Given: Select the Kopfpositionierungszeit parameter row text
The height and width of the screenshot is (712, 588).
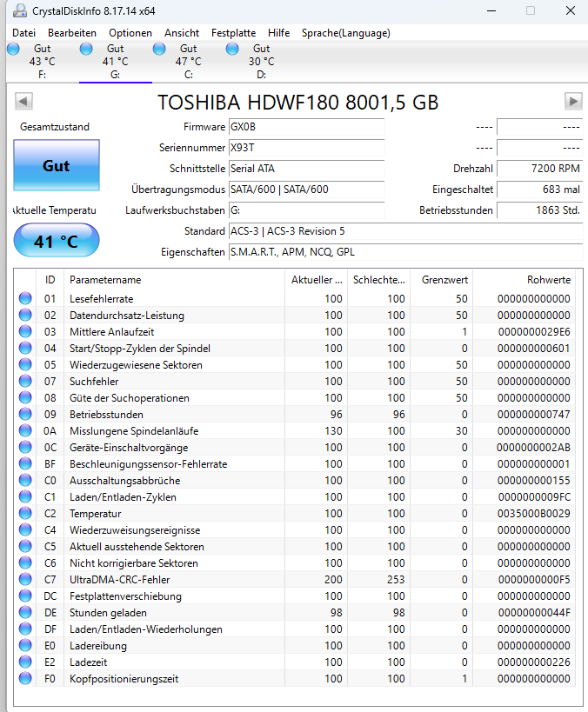Looking at the screenshot, I should coord(124,679).
